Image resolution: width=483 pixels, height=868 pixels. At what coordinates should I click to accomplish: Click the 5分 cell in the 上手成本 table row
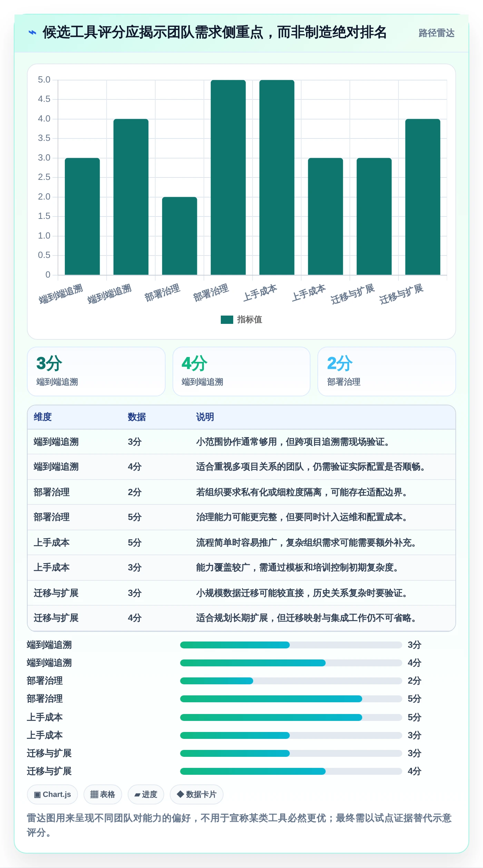(135, 543)
